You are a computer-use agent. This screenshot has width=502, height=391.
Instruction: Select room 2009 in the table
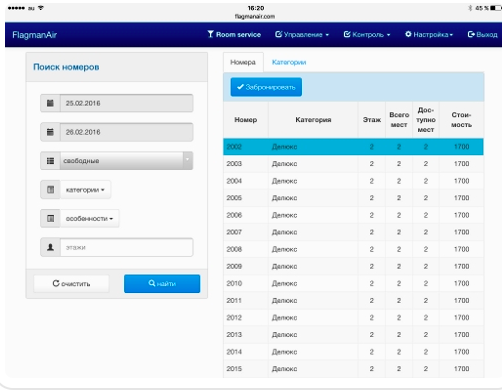point(353,266)
